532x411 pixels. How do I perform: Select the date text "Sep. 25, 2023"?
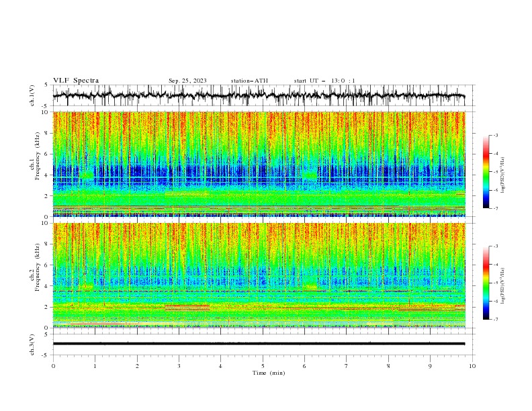click(187, 81)
